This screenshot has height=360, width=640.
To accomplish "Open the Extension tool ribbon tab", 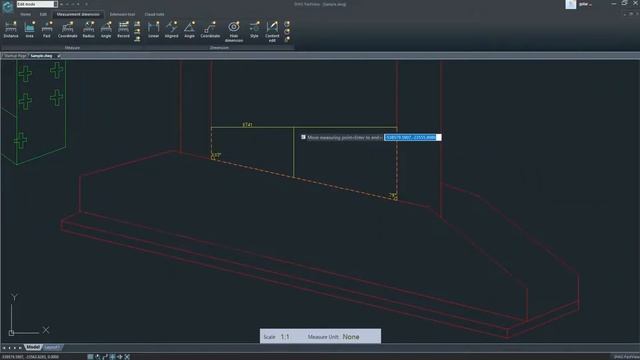I will click(x=122, y=14).
